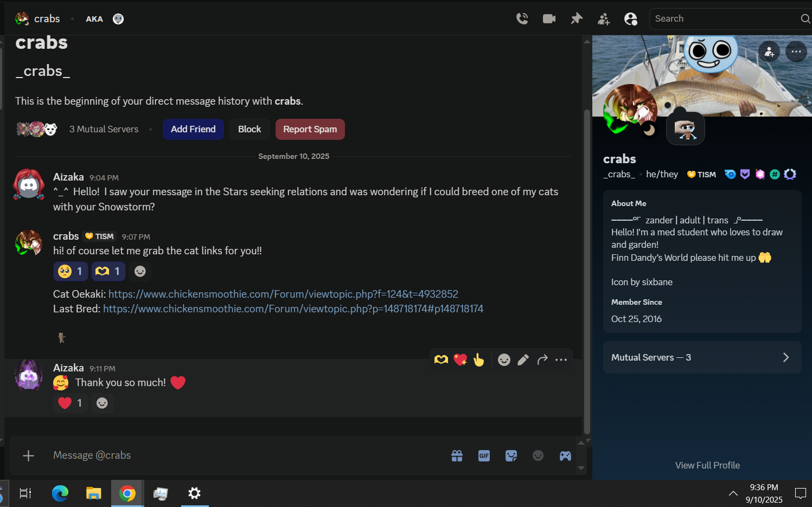Open Settings from taskbar
Viewport: 812px width, 507px height.
[x=194, y=493]
